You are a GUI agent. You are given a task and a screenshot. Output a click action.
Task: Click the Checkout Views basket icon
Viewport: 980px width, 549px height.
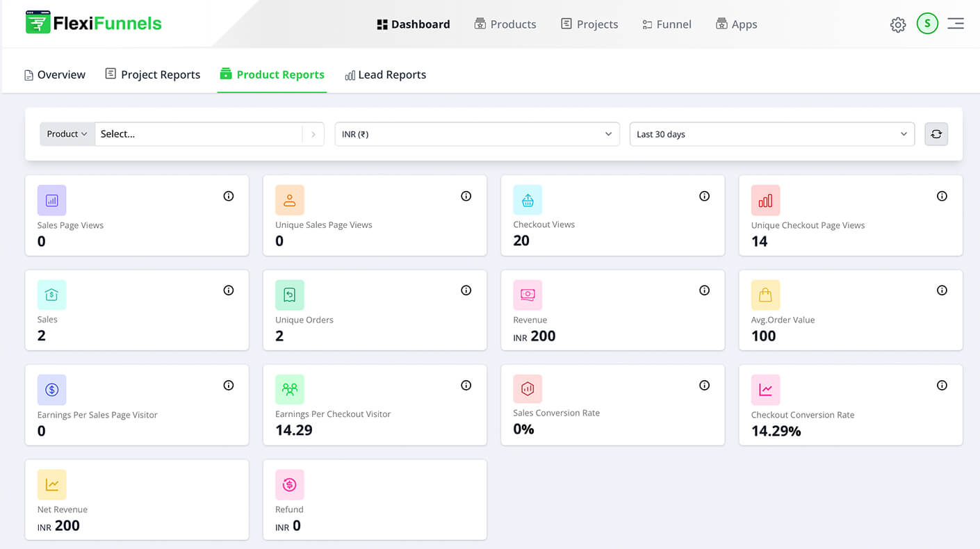528,200
